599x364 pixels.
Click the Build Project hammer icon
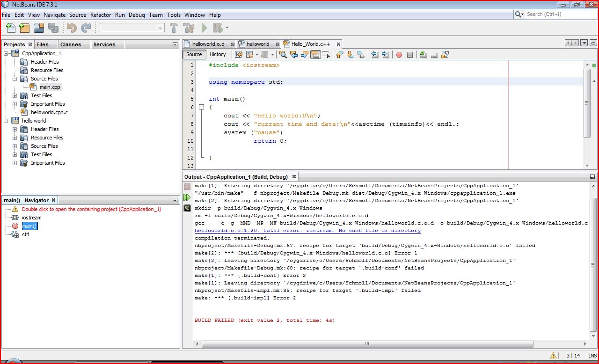174,28
